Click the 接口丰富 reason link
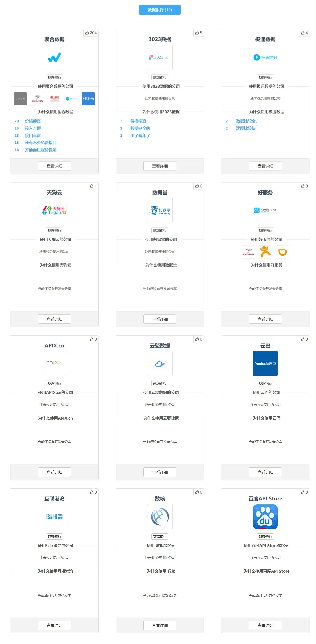The width and height of the screenshot is (316, 644). (x=33, y=135)
